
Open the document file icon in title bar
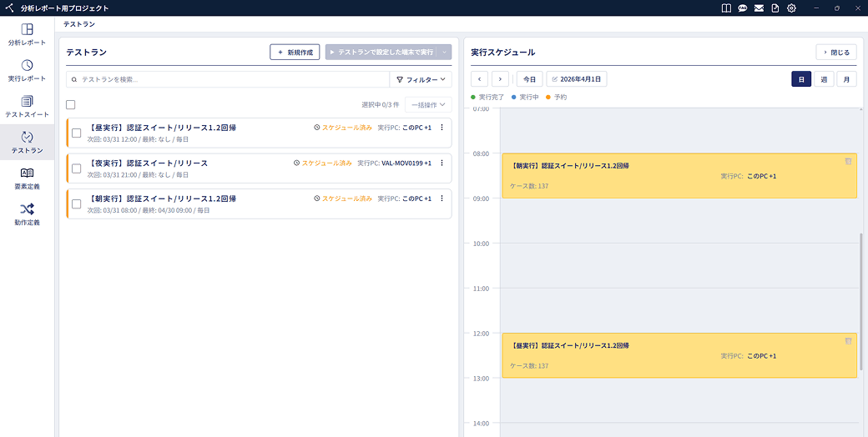tap(775, 8)
